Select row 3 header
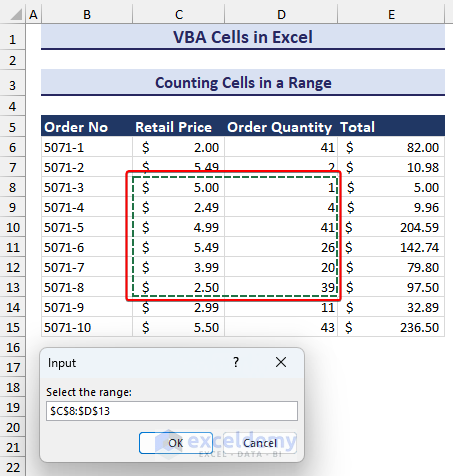The width and height of the screenshot is (453, 476). point(13,83)
